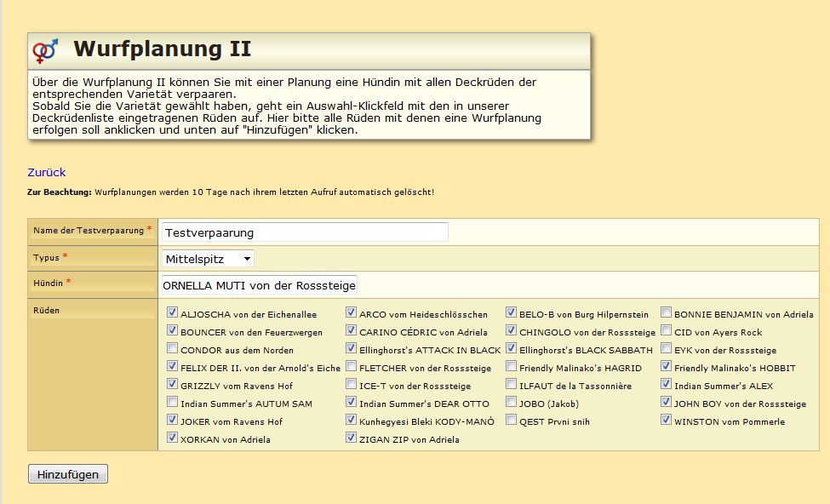The image size is (830, 504).
Task: Uncheck BELO-B von Burg Hilpernstein
Action: coord(512,313)
